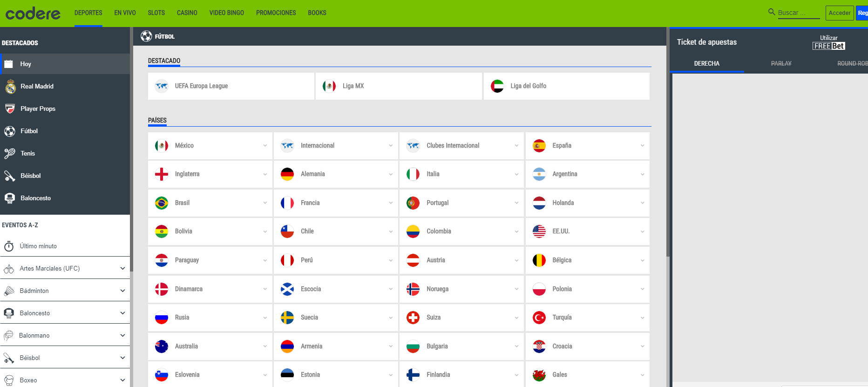
Task: Expand the Balonmano sidebar chevron
Action: [x=122, y=335]
